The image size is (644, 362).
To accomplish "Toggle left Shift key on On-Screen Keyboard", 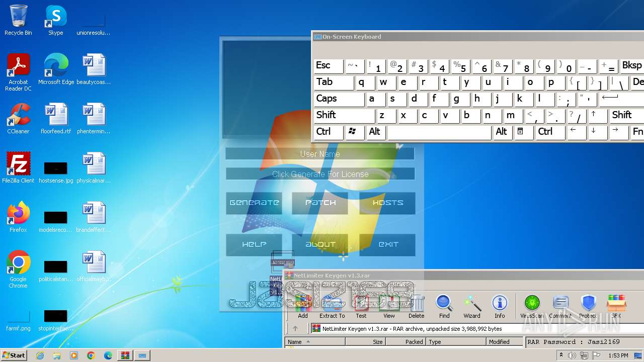I will click(345, 116).
